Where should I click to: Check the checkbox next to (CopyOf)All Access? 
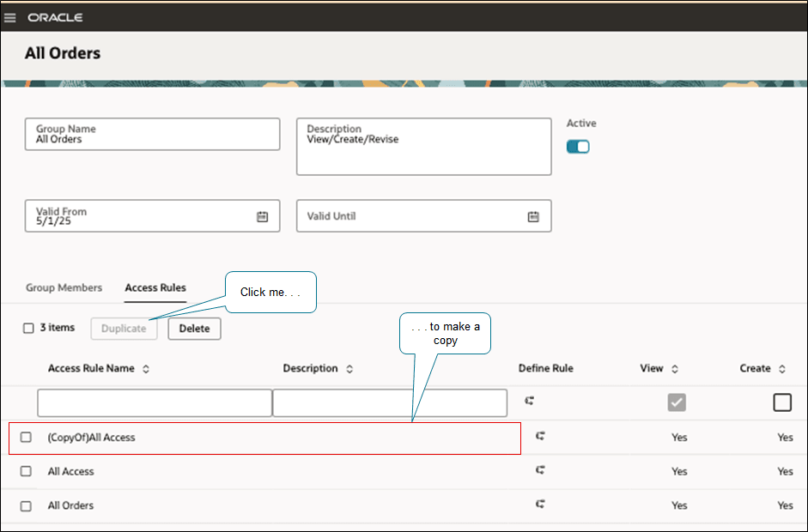pyautogui.click(x=26, y=437)
